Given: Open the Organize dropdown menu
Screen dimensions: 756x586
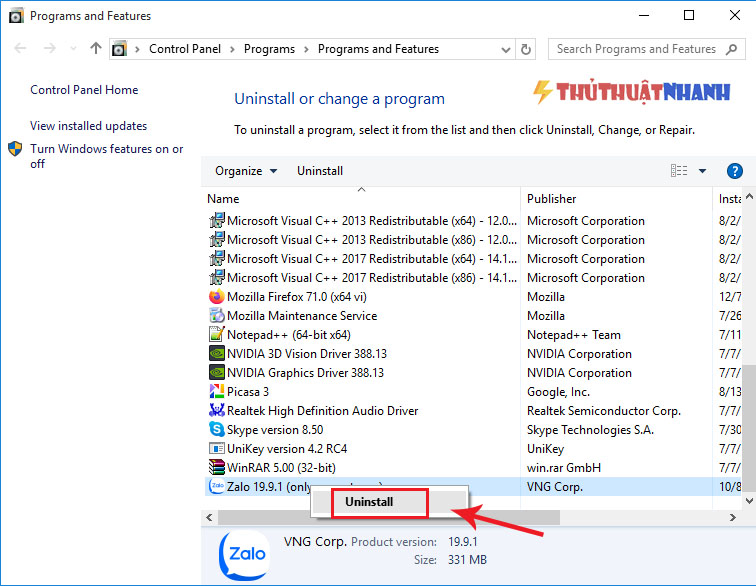Looking at the screenshot, I should pyautogui.click(x=246, y=171).
